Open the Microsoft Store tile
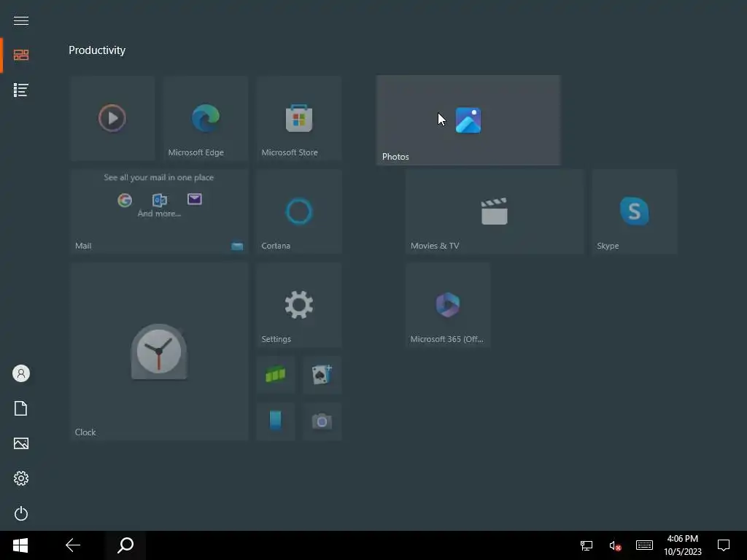 coord(298,118)
